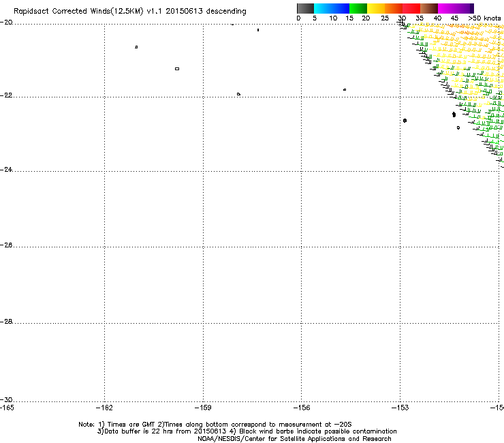The width and height of the screenshot is (504, 443).
Task: Click the '>50 knots' legend label
Action: (x=484, y=18)
